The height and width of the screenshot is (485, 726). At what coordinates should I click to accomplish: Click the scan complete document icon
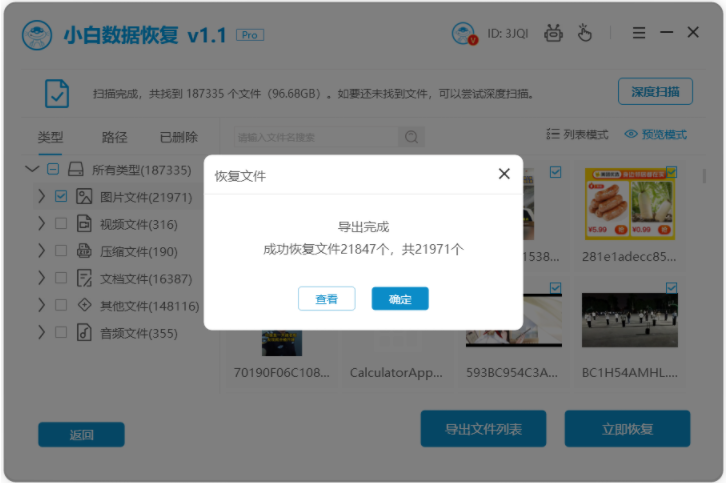(57, 94)
